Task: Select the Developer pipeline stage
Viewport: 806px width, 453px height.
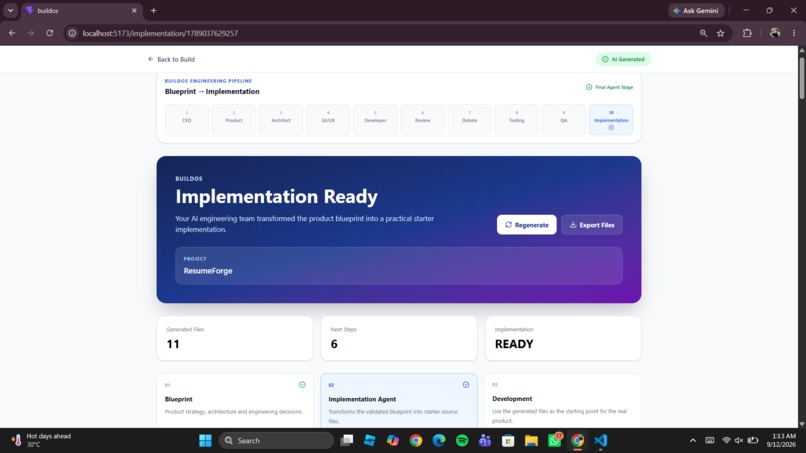Action: (x=375, y=119)
